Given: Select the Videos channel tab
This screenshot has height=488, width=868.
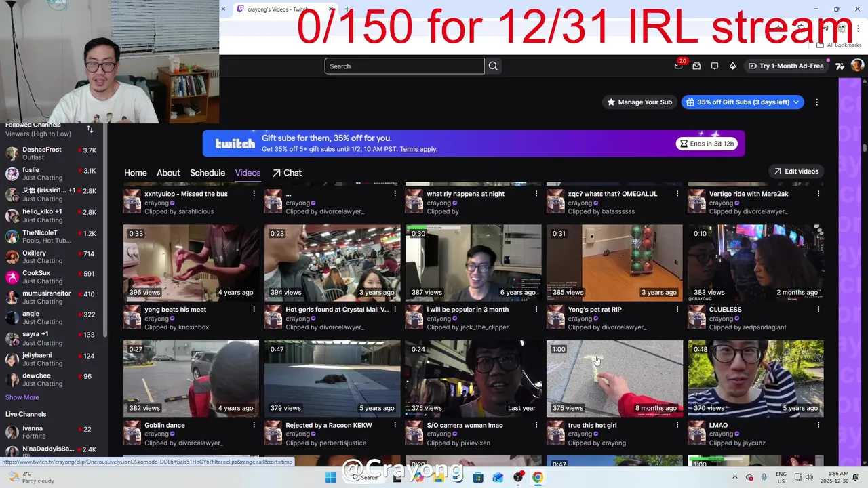Looking at the screenshot, I should [x=248, y=173].
